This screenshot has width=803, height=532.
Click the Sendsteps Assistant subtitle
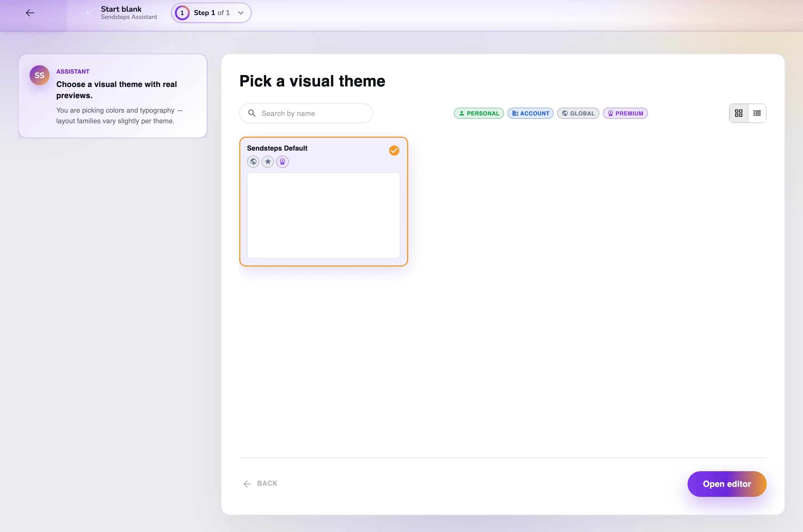[x=129, y=17]
